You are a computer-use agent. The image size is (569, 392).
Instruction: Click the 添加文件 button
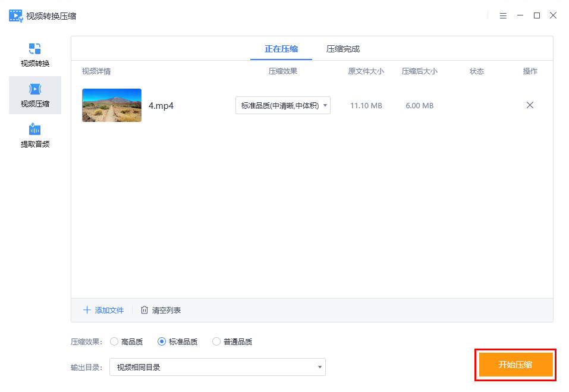pos(103,310)
